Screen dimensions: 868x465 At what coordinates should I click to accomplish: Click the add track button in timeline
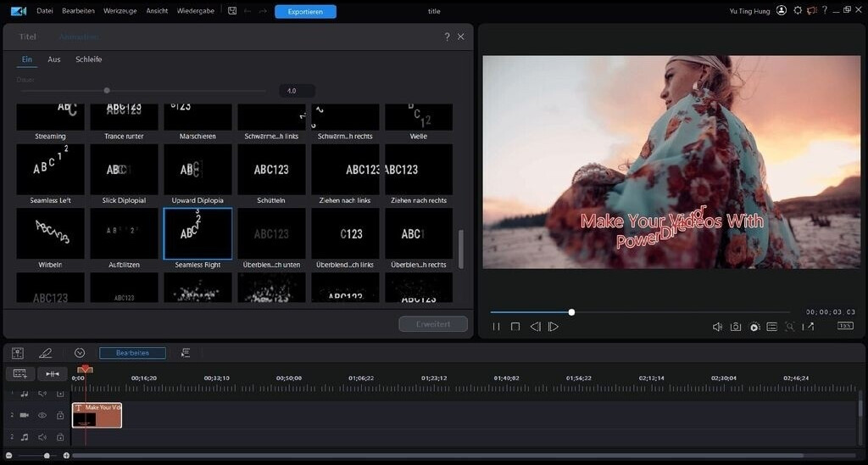click(19, 374)
